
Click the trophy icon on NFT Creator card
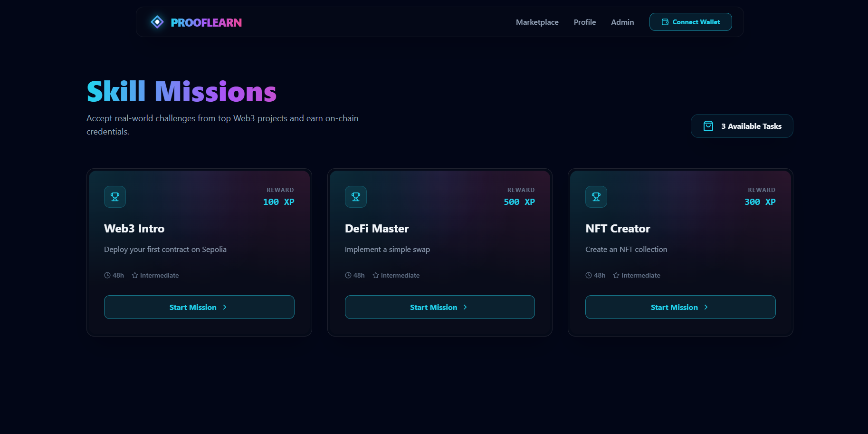(x=596, y=197)
